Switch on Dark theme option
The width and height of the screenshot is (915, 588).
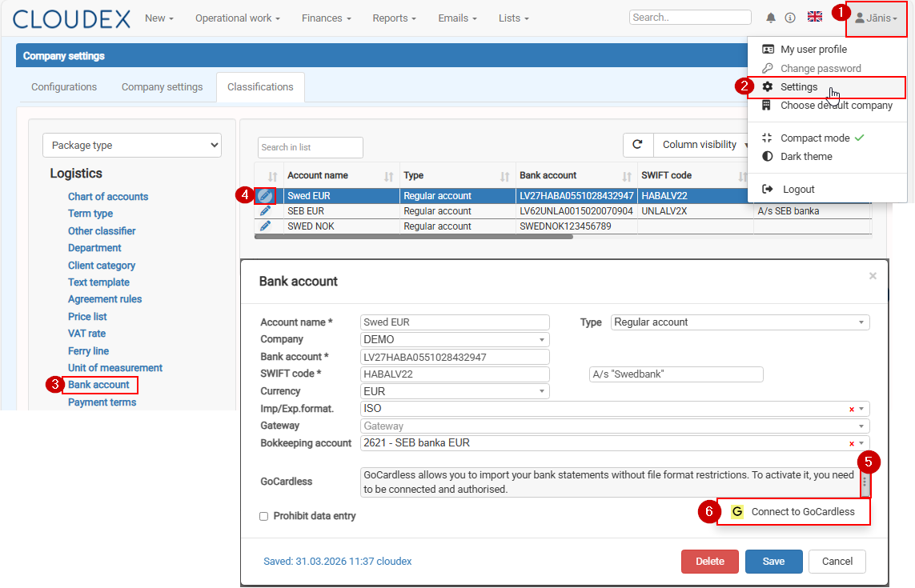pyautogui.click(x=805, y=157)
